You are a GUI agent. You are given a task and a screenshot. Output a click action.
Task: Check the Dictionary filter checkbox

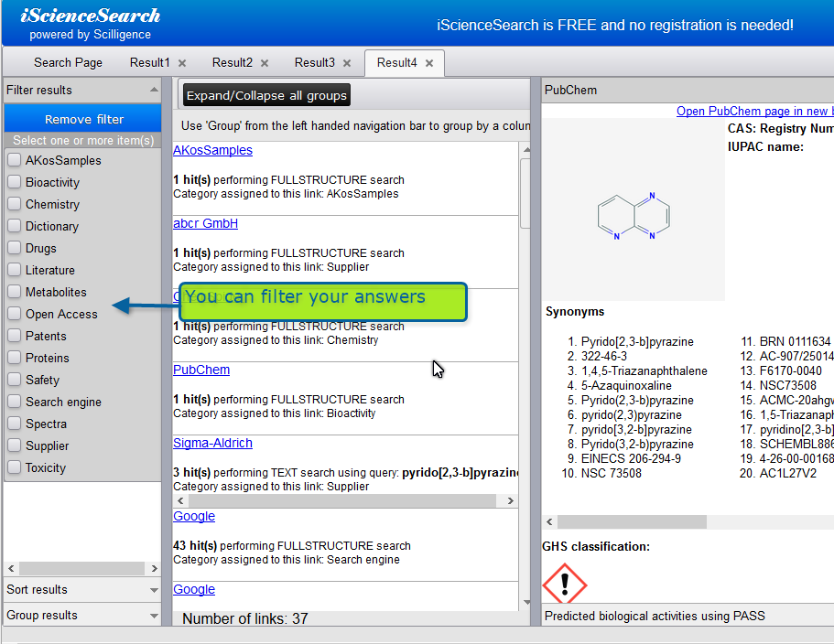[15, 226]
